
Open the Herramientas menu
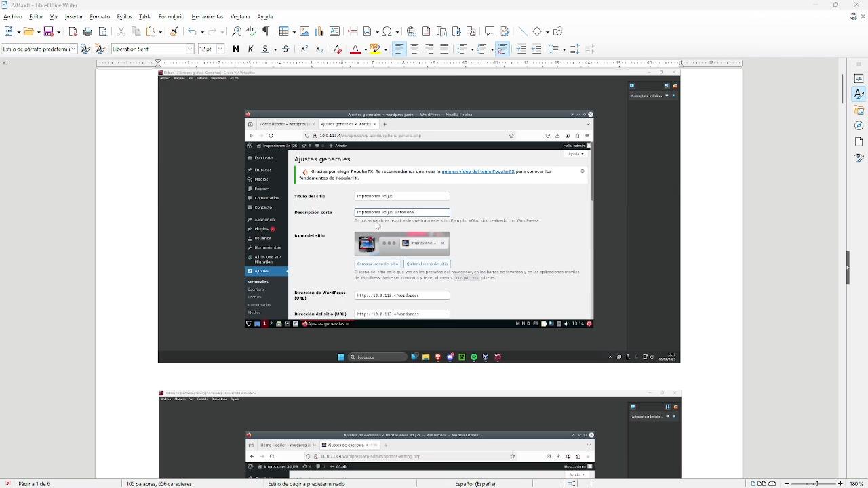click(207, 17)
